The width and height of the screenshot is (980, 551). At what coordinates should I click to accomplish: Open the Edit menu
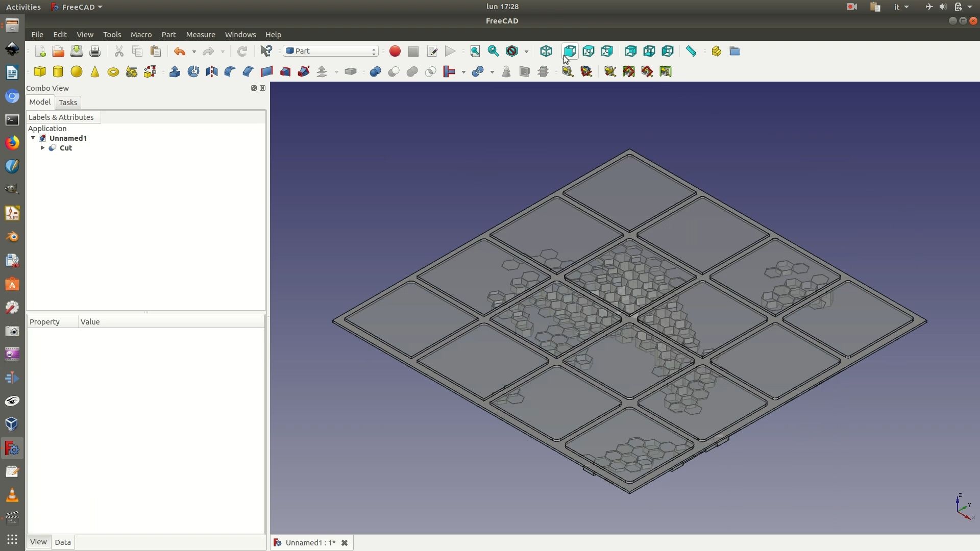60,35
